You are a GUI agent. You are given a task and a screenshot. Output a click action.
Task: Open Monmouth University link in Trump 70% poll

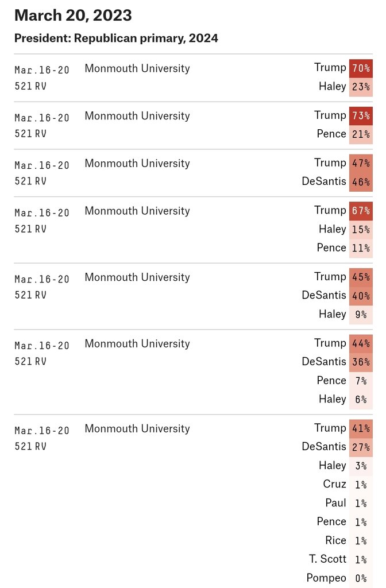137,68
